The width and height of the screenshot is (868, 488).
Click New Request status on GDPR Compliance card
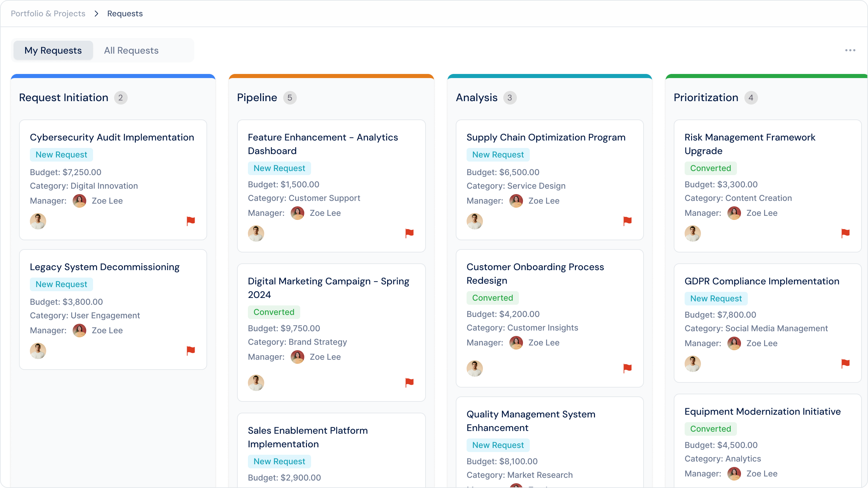click(x=716, y=298)
